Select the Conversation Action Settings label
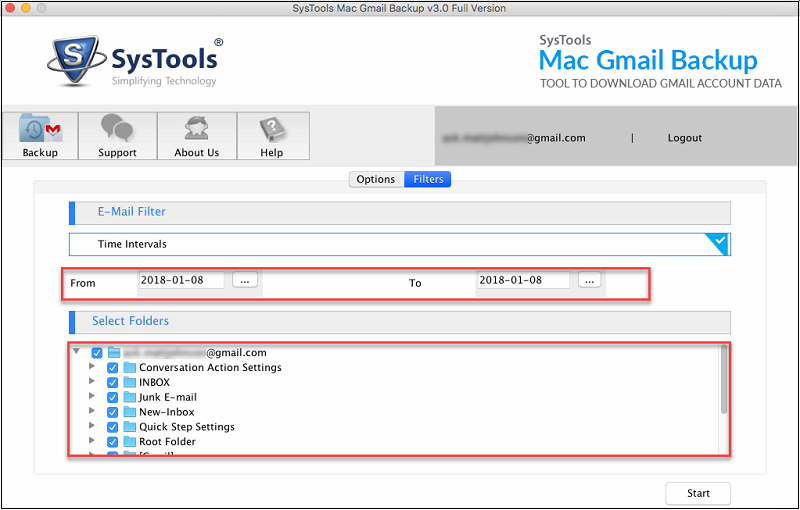Screen dimensions: 800x510 point(210,368)
